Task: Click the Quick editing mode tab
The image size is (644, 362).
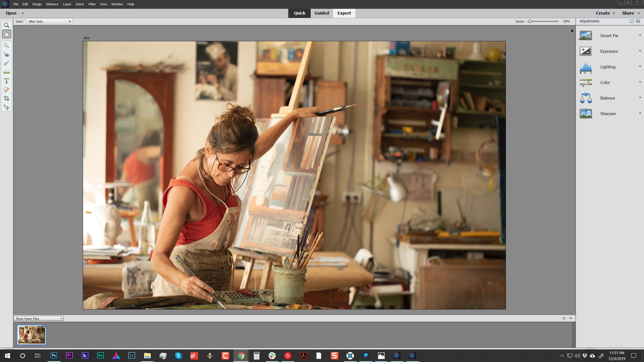Action: tap(299, 13)
